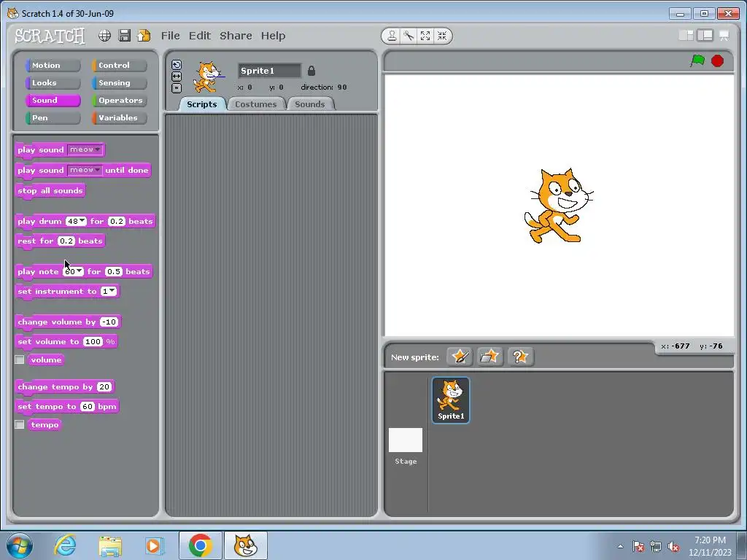Paint a new sprite
Viewport: 747px width, 560px height.
coord(460,357)
